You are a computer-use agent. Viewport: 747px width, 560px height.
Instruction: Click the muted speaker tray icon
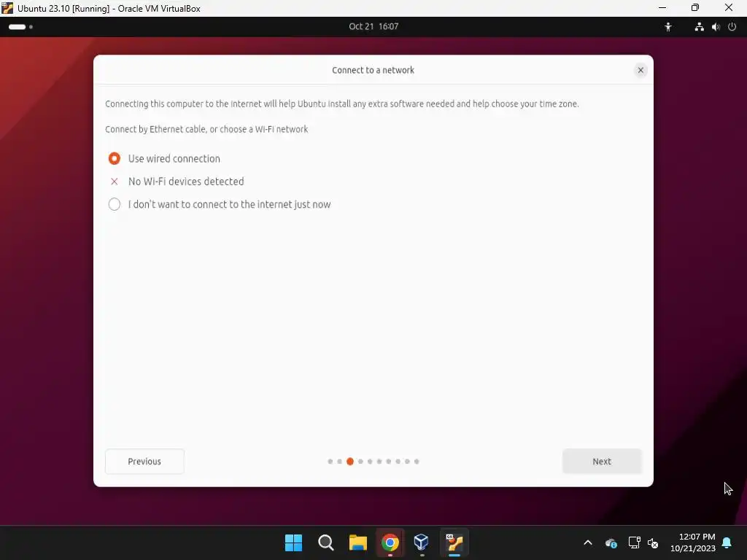(653, 542)
